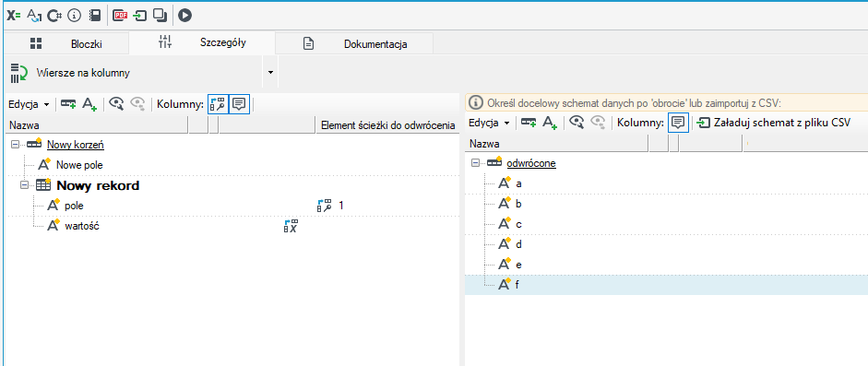The image size is (868, 366).
Task: Switch to the Szczegóły tab
Action: 202,42
